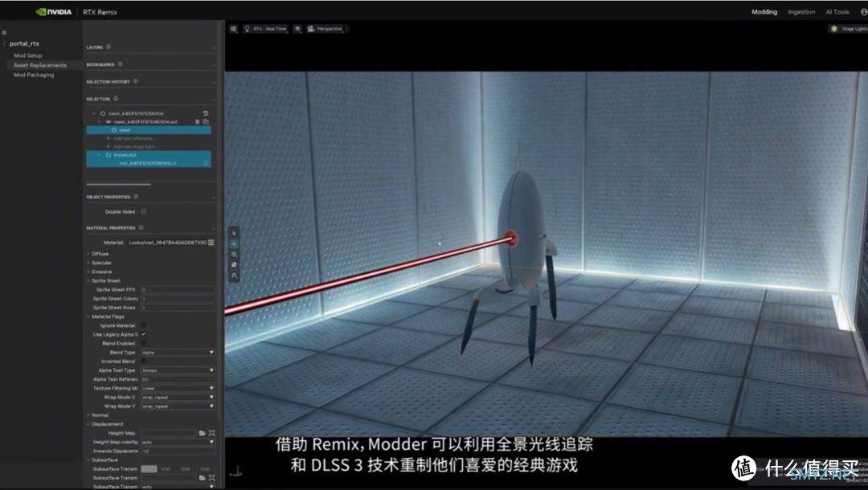Viewport: 868px width, 490px height.
Task: Click the info icon next to Material Properties
Action: pos(141,227)
